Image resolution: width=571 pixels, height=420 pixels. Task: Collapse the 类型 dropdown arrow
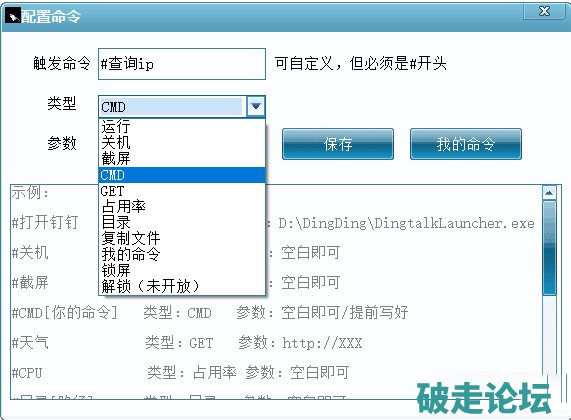256,106
